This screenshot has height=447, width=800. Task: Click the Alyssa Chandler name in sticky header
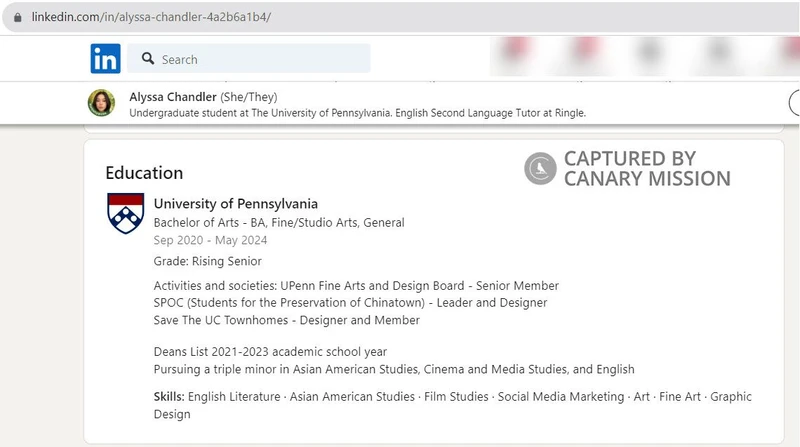pos(172,97)
